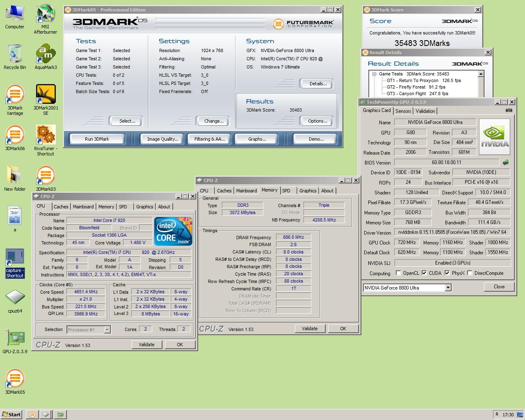Open MSI Afterburner desktop shortcut
The width and height of the screenshot is (525, 420).
point(45,19)
